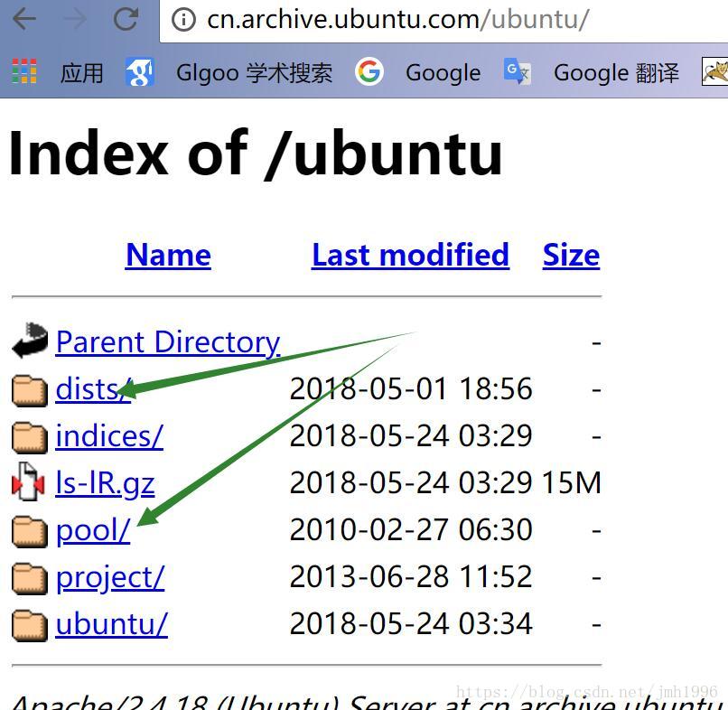Click the Tomcat cat bookmark icon
Screen dimensions: 728x710
click(x=714, y=71)
